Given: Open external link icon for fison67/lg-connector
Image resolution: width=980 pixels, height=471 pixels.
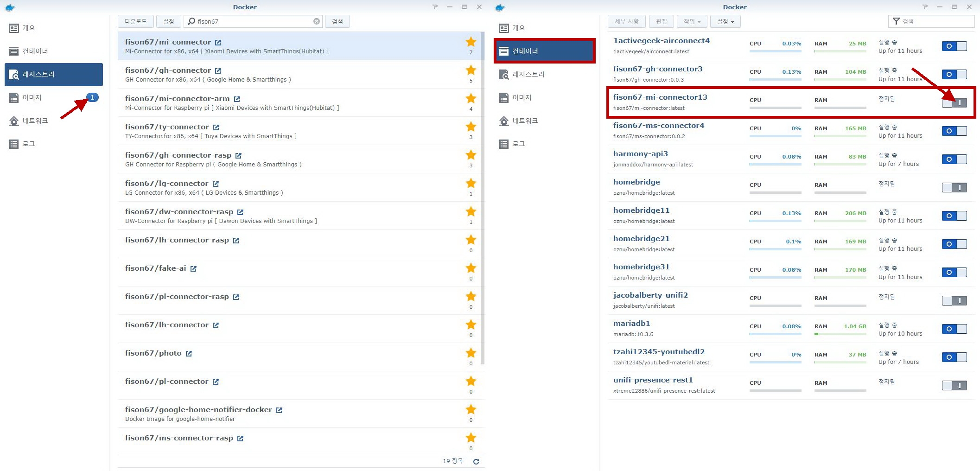Looking at the screenshot, I should tap(216, 184).
